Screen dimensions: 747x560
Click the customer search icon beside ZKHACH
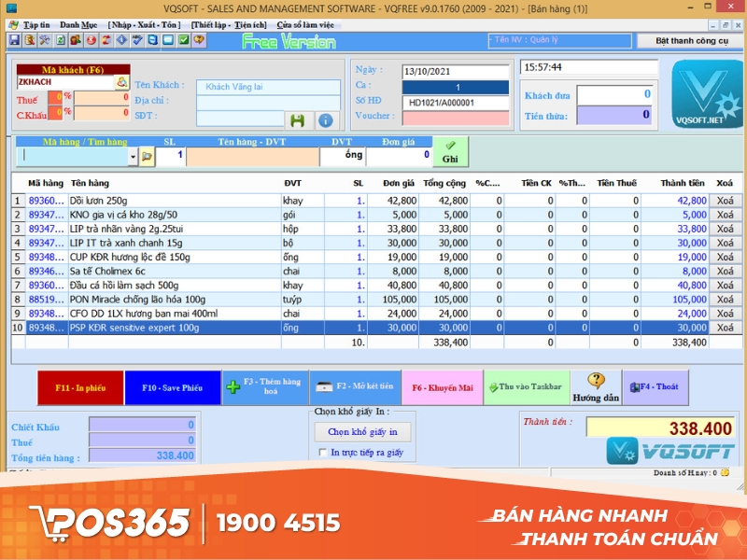click(x=122, y=82)
